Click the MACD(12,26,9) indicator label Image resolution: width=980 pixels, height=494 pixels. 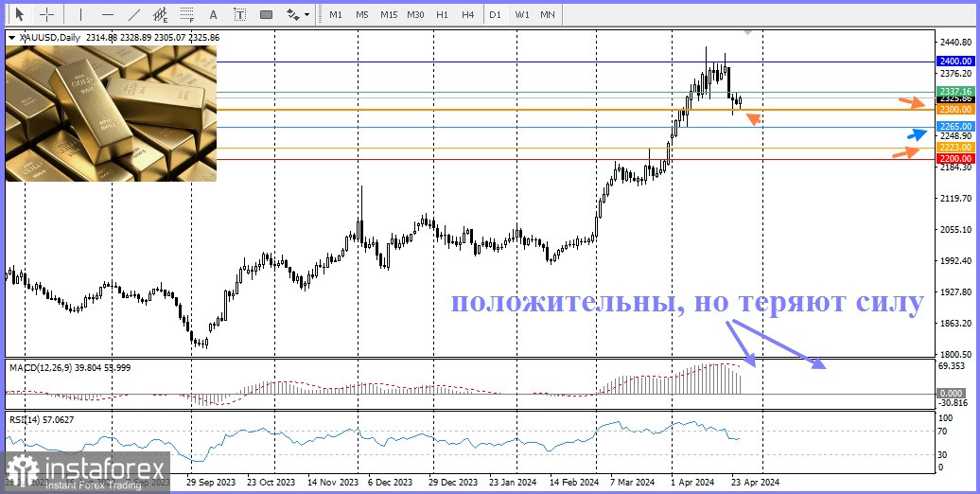[70, 368]
